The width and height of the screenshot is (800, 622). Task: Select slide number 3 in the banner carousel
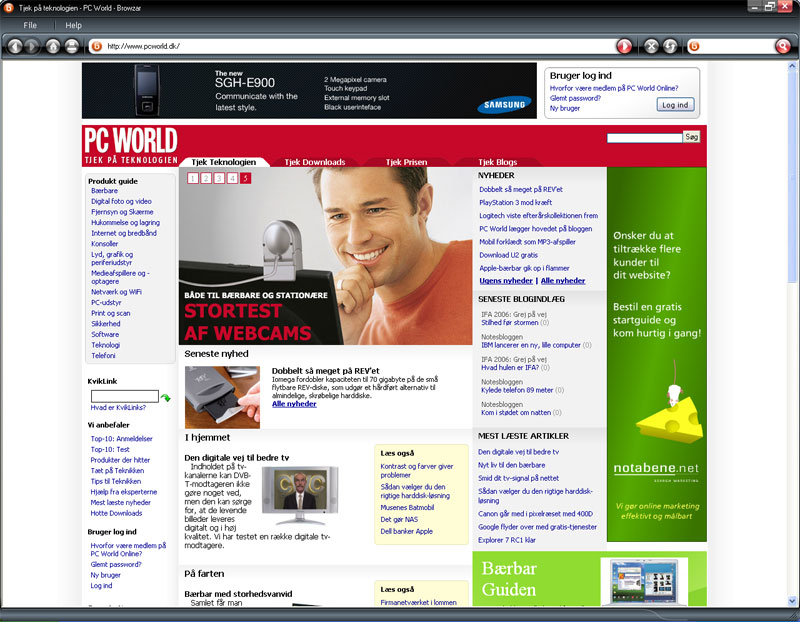pyautogui.click(x=219, y=178)
